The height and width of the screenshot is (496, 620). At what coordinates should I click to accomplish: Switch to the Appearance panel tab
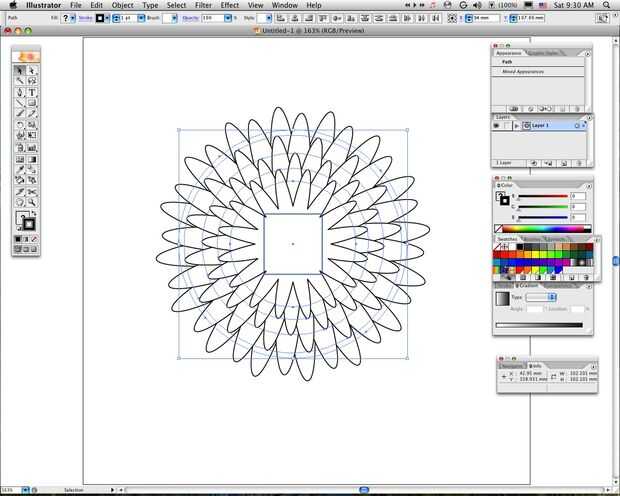[508, 53]
